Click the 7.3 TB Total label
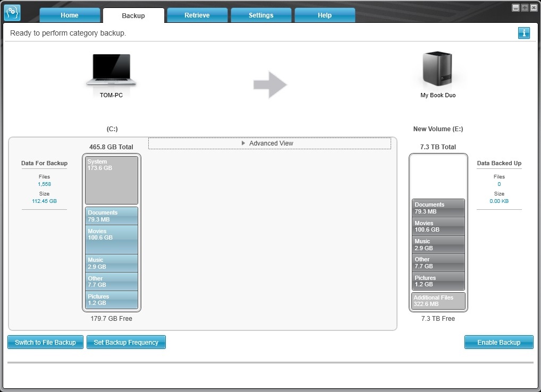 point(438,147)
